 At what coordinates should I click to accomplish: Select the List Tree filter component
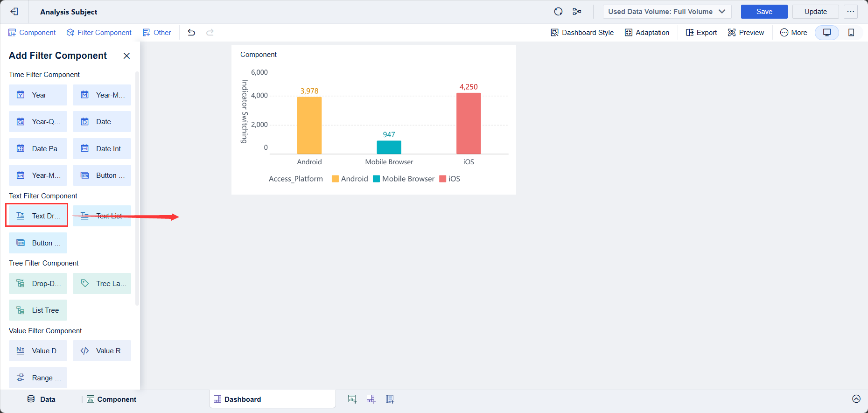38,310
